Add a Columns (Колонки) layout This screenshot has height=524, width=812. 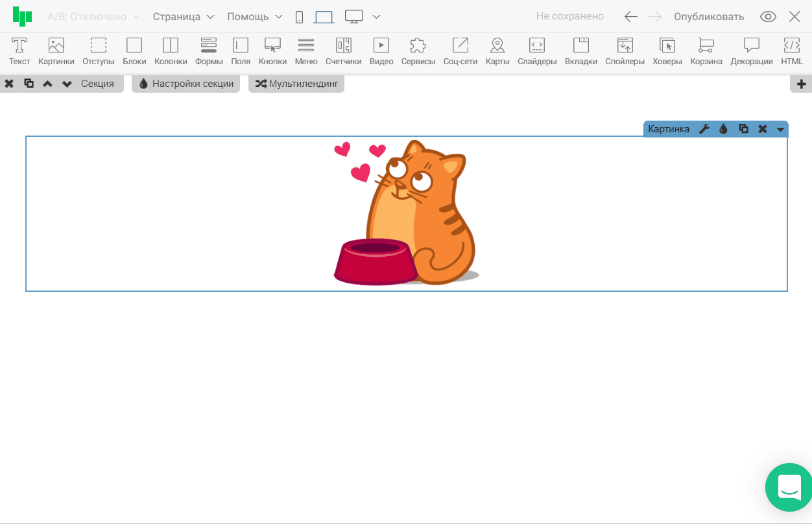click(171, 51)
